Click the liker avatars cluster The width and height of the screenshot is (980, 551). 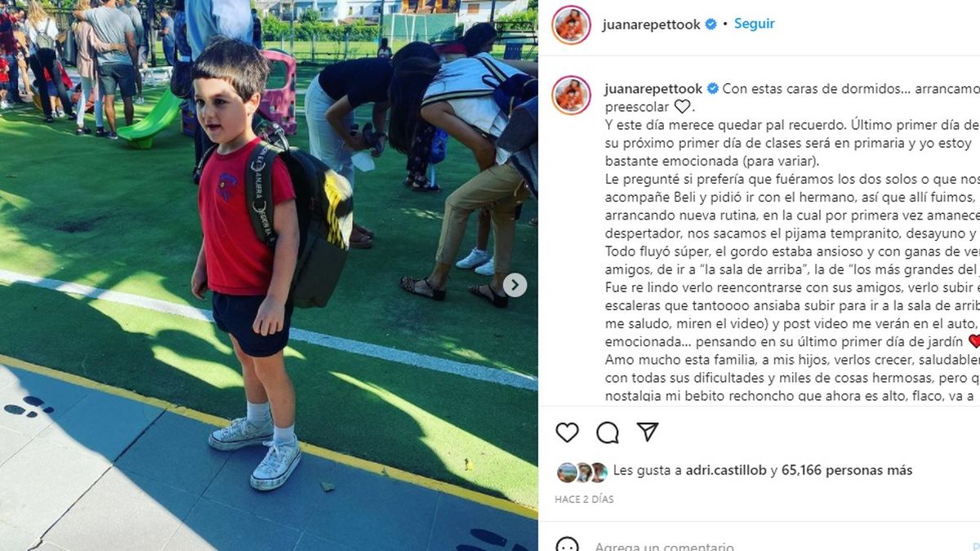point(582,472)
